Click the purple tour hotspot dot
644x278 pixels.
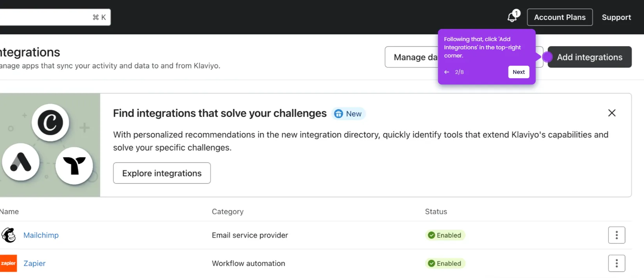pyautogui.click(x=547, y=57)
